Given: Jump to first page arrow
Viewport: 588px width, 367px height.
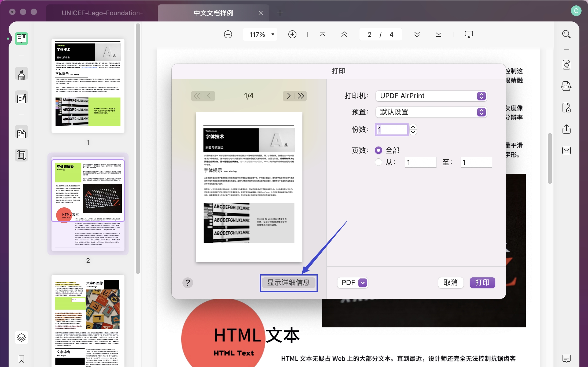Looking at the screenshot, I should click(x=323, y=34).
